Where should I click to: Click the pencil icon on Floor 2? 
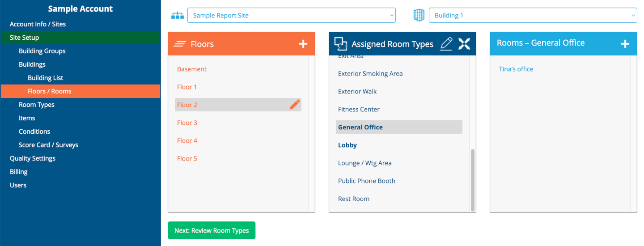pos(295,105)
